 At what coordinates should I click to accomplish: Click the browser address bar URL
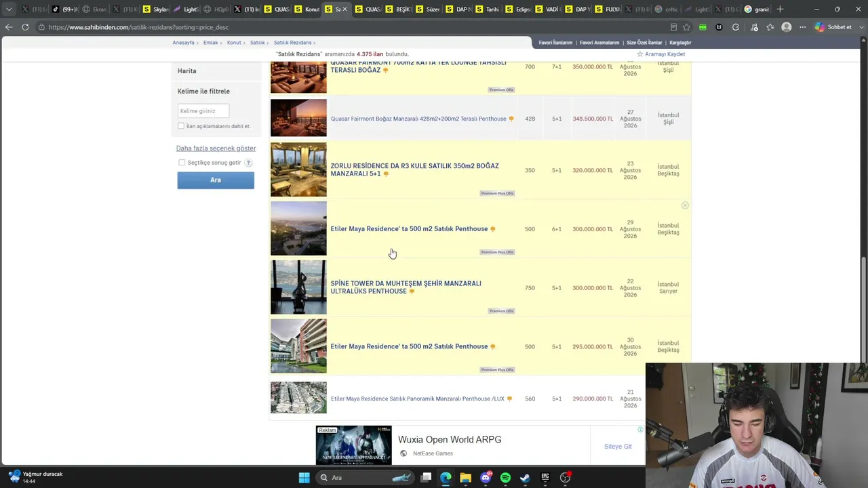click(138, 27)
